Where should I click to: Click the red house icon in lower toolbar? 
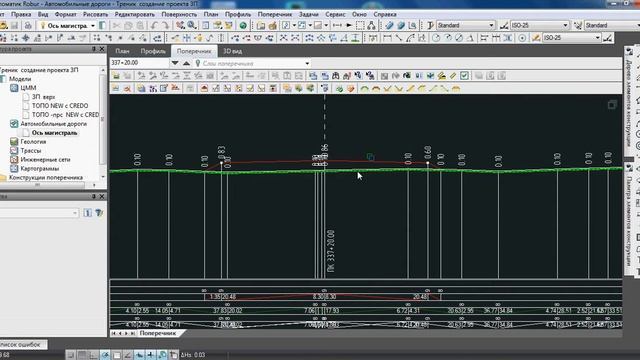204,88
